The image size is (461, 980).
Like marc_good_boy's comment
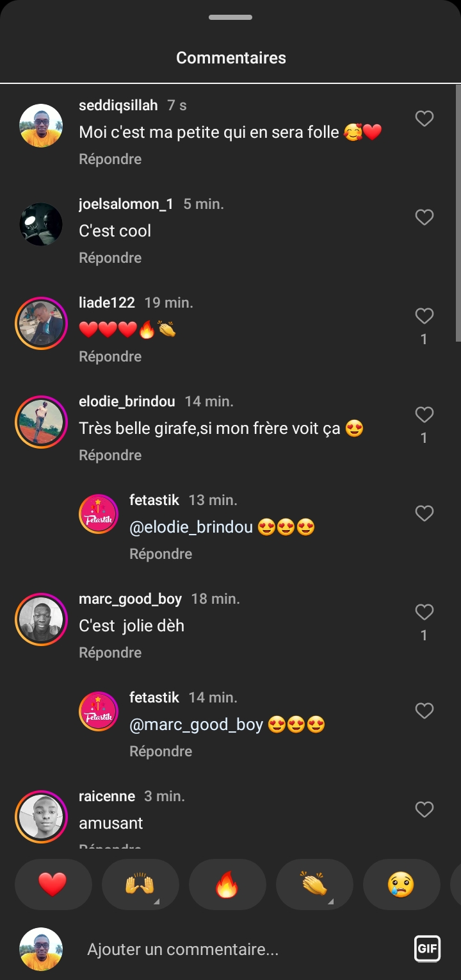pos(425,612)
